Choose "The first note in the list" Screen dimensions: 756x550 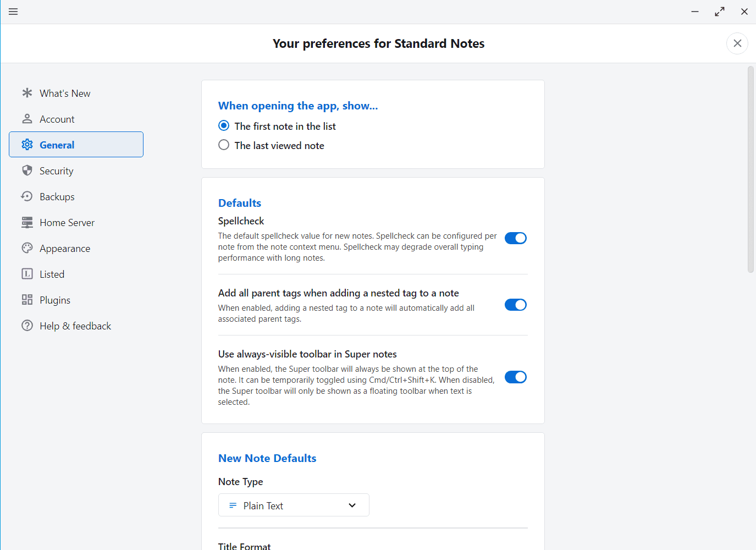(224, 126)
